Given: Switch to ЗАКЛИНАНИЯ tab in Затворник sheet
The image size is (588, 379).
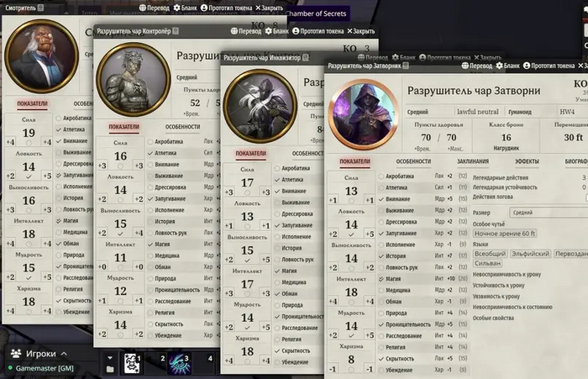Looking at the screenshot, I should (x=472, y=161).
